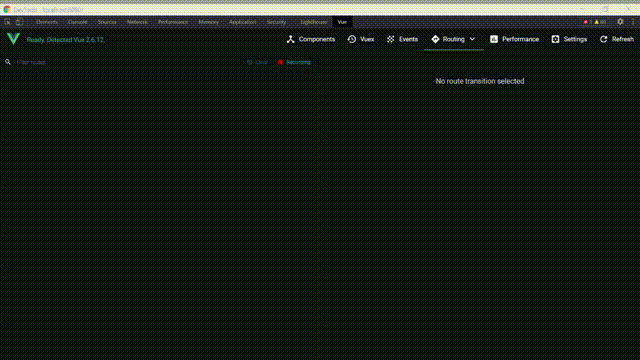Click the Clear icon
This screenshot has width=640, height=360.
point(249,62)
